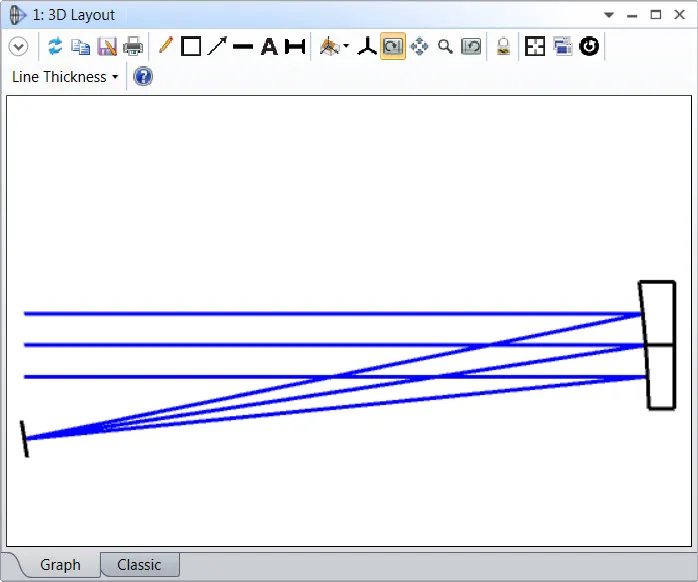Viewport: 698px width, 582px height.
Task: Switch to the Classic tab
Action: point(139,565)
